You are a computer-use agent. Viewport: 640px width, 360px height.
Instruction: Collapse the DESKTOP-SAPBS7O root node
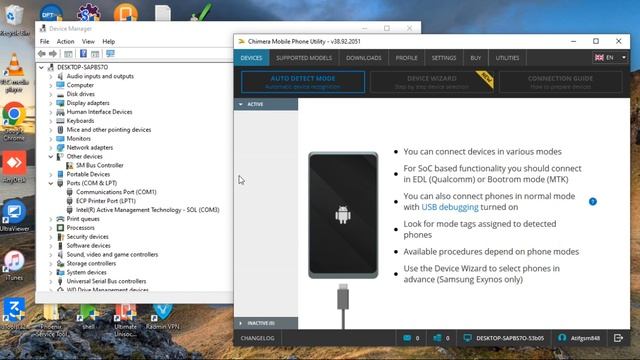[x=42, y=67]
